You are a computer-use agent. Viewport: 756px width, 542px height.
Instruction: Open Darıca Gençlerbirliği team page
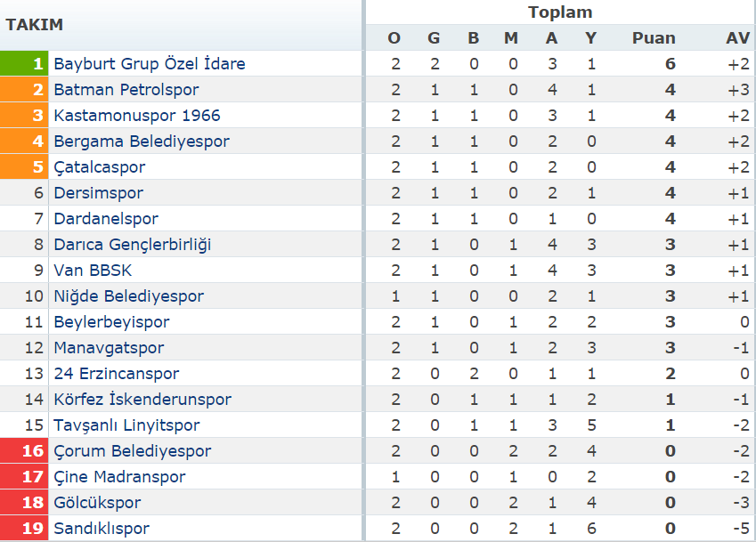point(133,245)
